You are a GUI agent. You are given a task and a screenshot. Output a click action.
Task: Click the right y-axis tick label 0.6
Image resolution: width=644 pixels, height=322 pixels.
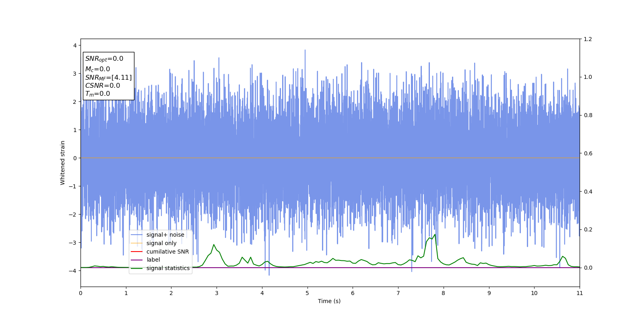click(x=588, y=153)
